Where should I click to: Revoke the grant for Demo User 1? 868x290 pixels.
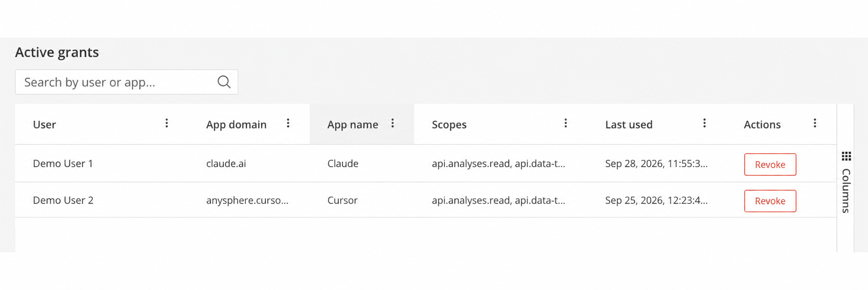[770, 164]
